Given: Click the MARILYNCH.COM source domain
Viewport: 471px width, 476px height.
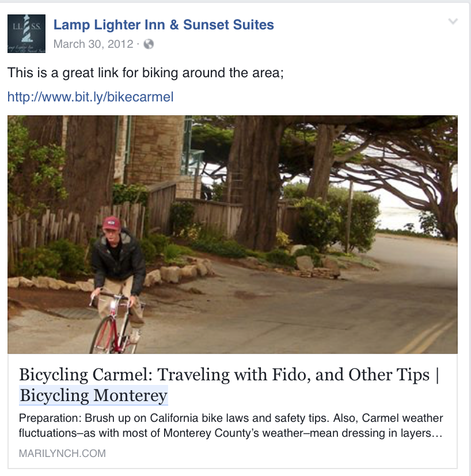Looking at the screenshot, I should [x=62, y=453].
